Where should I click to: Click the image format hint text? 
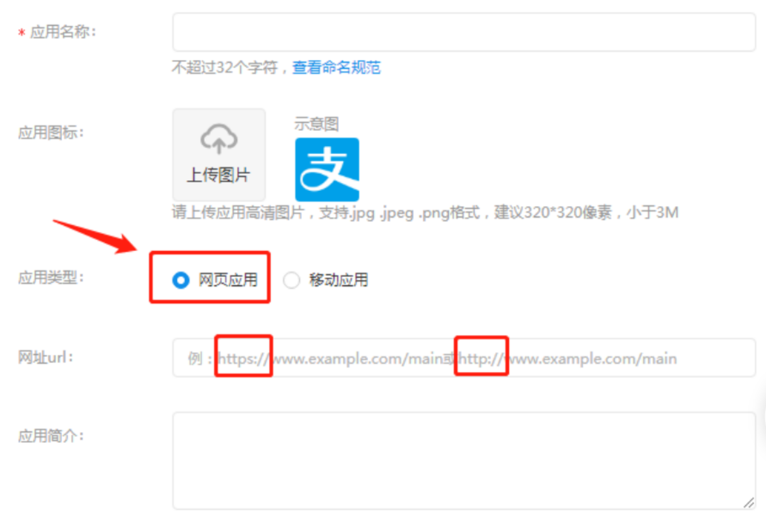pos(425,213)
